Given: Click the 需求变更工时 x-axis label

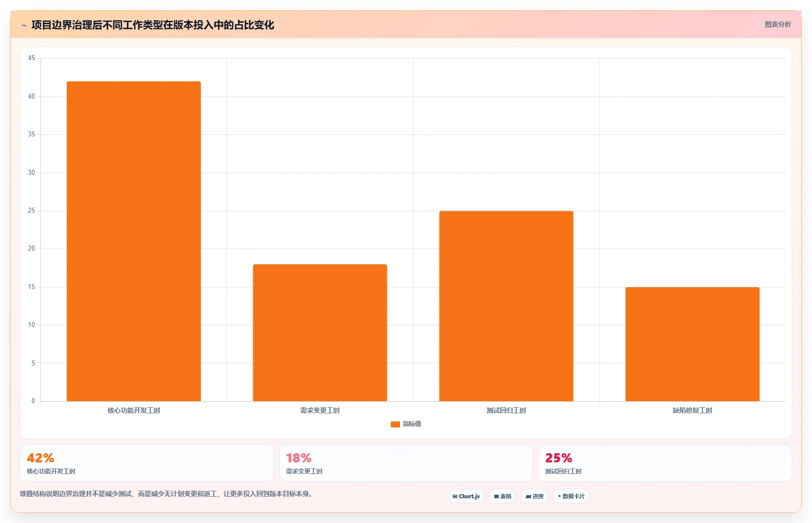Looking at the screenshot, I should 320,410.
